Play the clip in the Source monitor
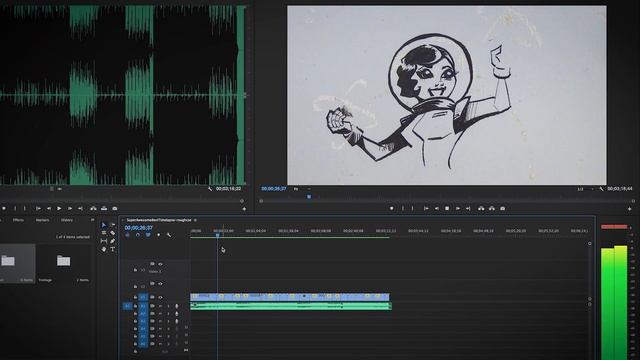 59,209
